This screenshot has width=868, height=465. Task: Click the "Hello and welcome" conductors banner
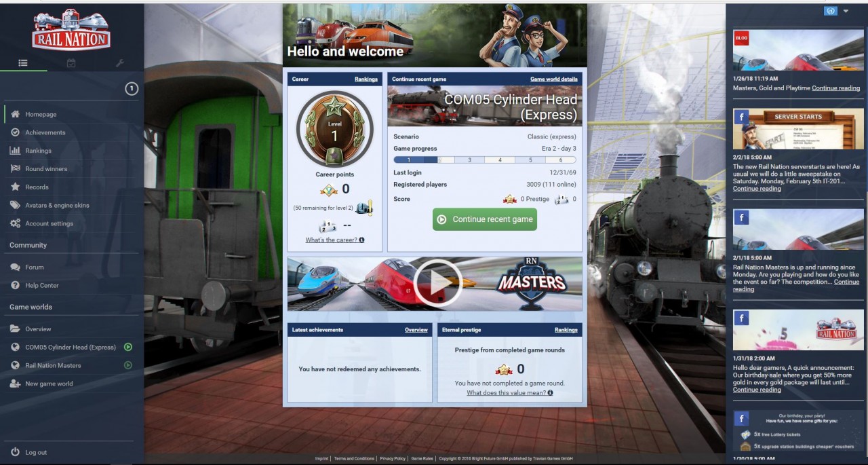[x=435, y=35]
